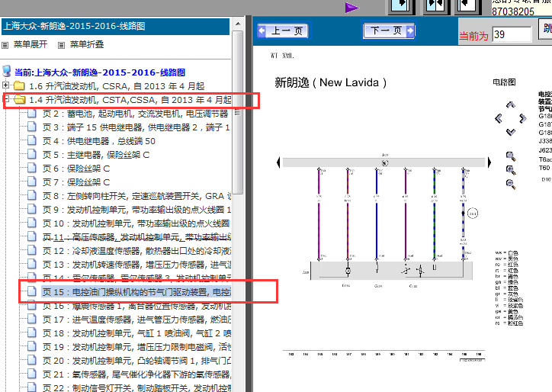The height and width of the screenshot is (392, 552).
Task: Click the document icon of 页 5 主继电器
Action: point(32,154)
